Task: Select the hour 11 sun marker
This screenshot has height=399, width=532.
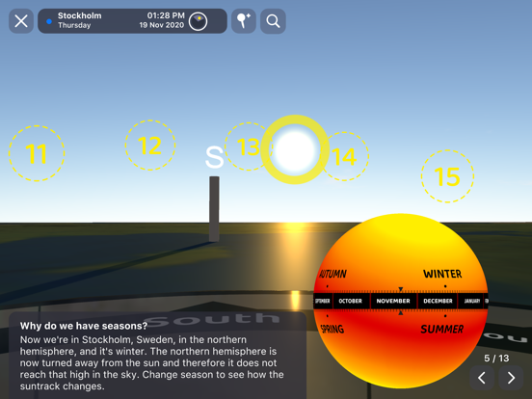Action: tap(37, 153)
